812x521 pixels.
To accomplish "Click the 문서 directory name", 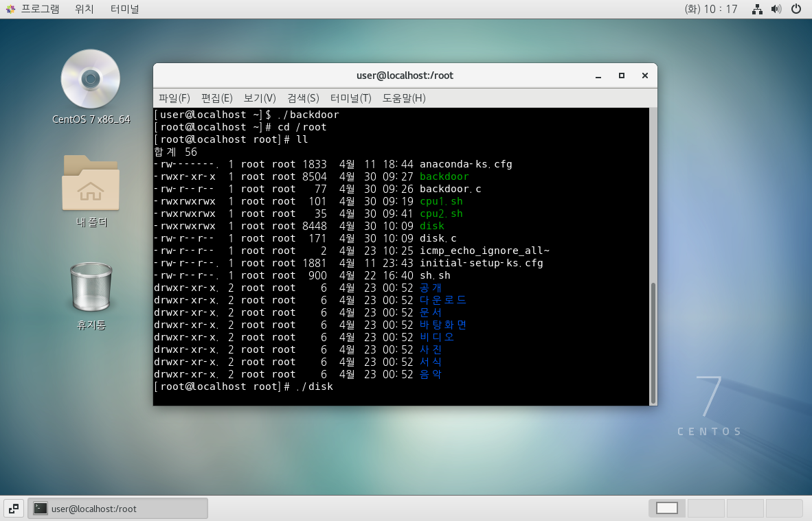I will point(430,312).
